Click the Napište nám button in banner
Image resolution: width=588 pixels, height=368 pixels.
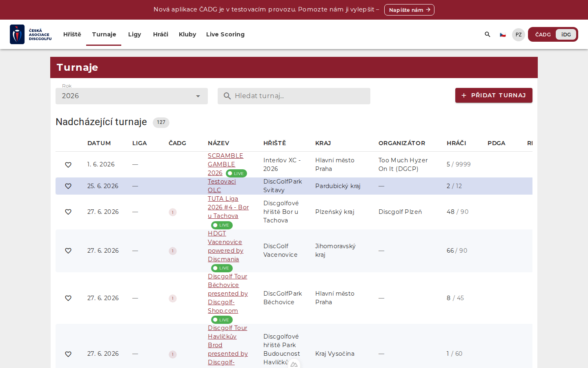coord(409,10)
